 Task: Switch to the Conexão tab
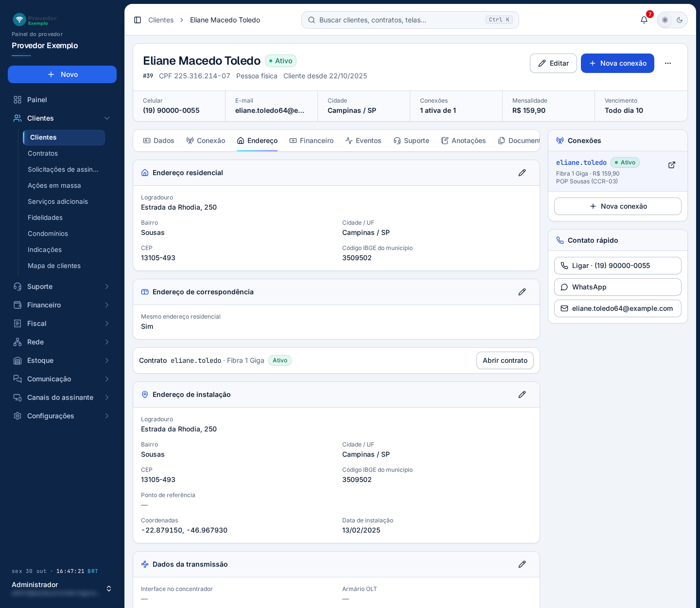(206, 141)
